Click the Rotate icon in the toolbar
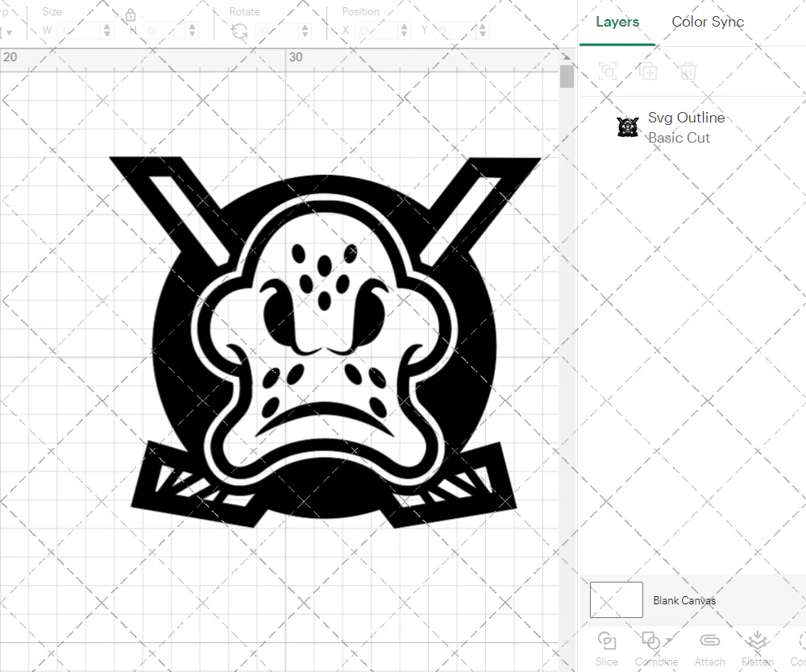Image resolution: width=806 pixels, height=672 pixels. (239, 29)
